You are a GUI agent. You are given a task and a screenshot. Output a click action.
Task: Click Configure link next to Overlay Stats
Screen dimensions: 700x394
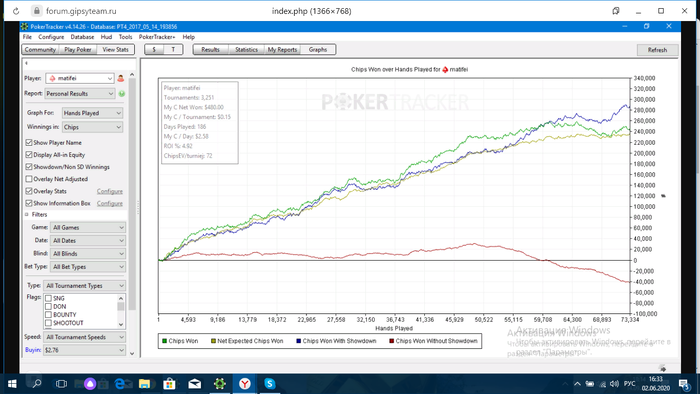point(109,191)
